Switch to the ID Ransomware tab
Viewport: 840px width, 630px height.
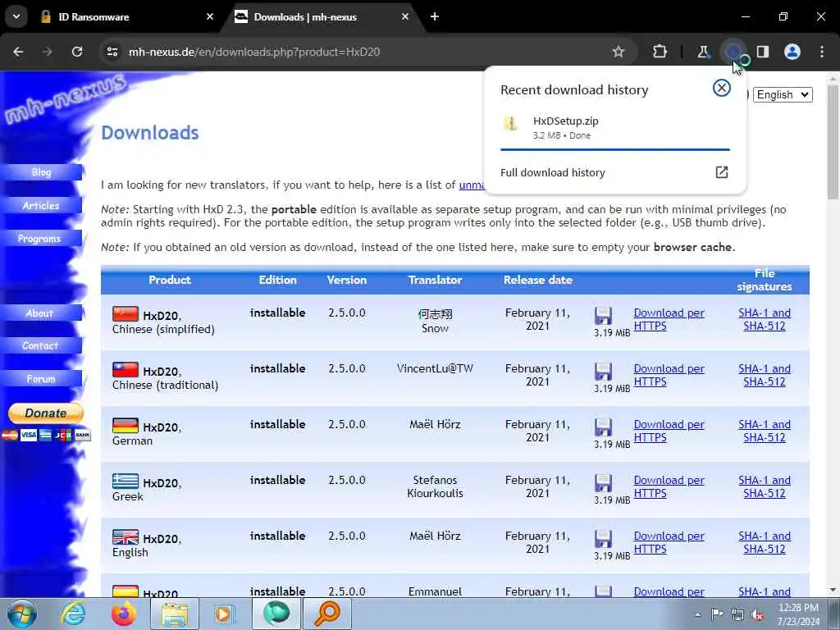pyautogui.click(x=125, y=16)
